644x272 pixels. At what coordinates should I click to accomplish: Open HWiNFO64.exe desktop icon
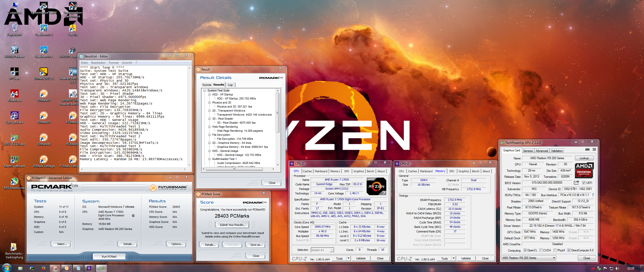(14, 52)
